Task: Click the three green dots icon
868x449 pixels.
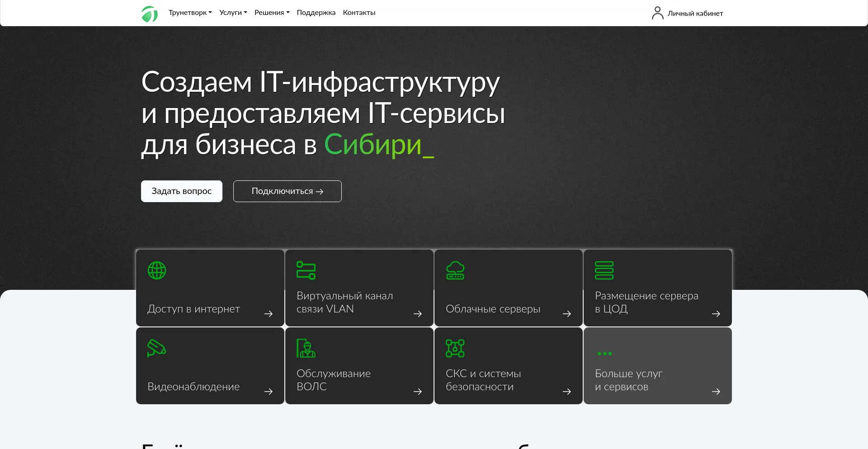Action: (604, 354)
